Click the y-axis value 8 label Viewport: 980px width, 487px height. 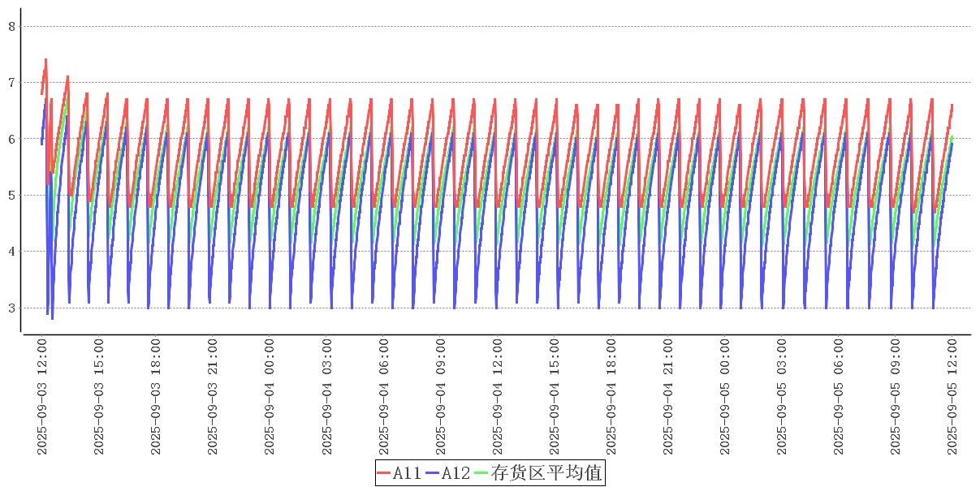11,26
